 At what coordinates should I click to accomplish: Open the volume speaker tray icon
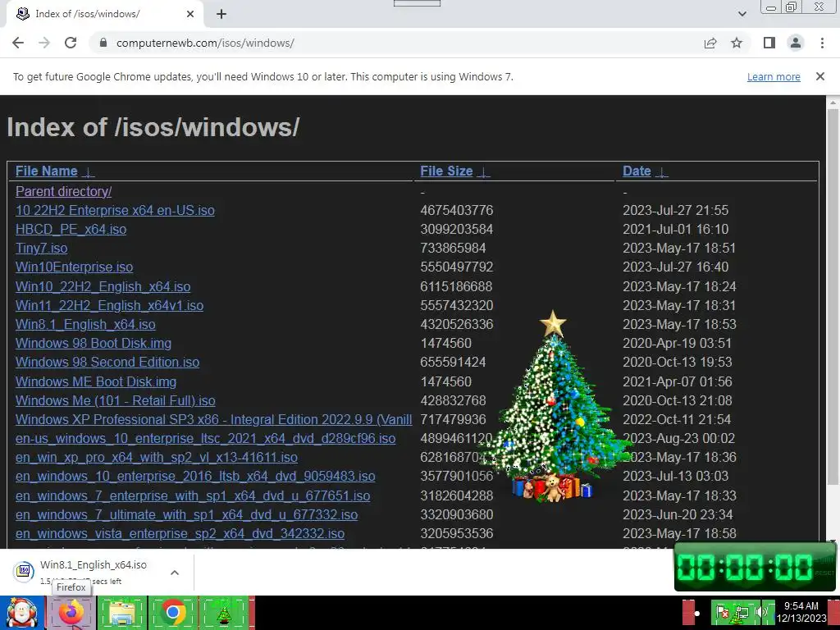(x=760, y=612)
